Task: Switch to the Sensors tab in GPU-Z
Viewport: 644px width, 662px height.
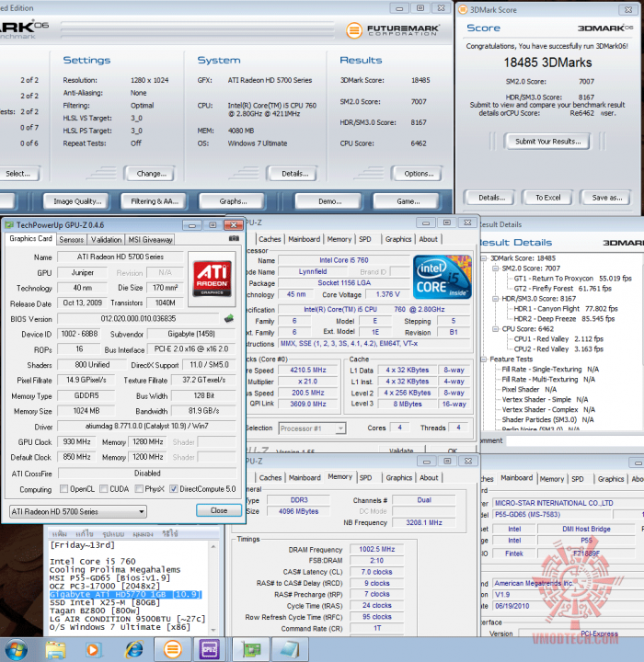Action: point(71,239)
